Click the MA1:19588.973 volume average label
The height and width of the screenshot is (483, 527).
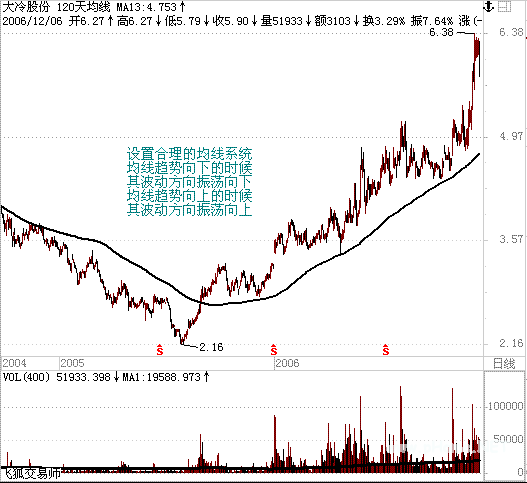161,377
